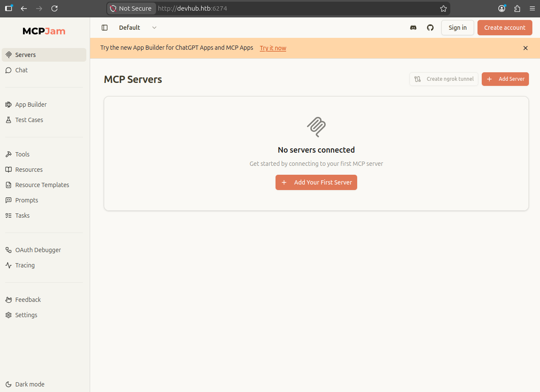Go to Prompts
The image size is (540, 392).
(44, 200)
